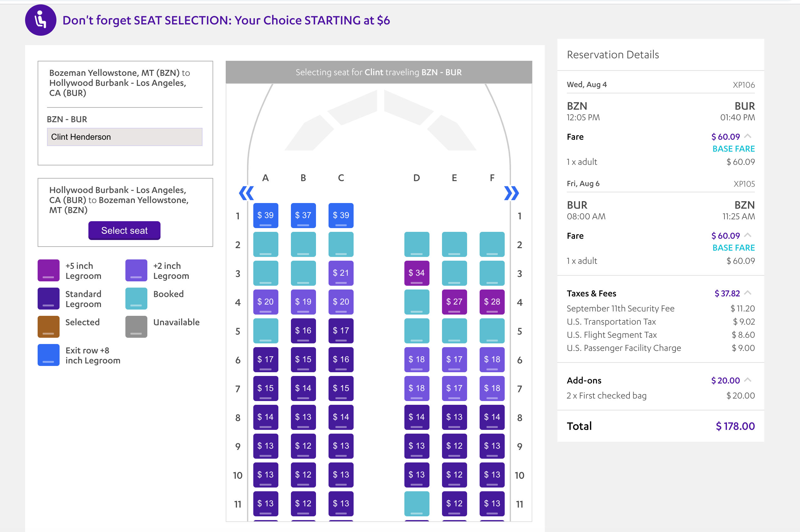Click the purple seat selection header icon
Screen dimensions: 800x532
(40, 20)
